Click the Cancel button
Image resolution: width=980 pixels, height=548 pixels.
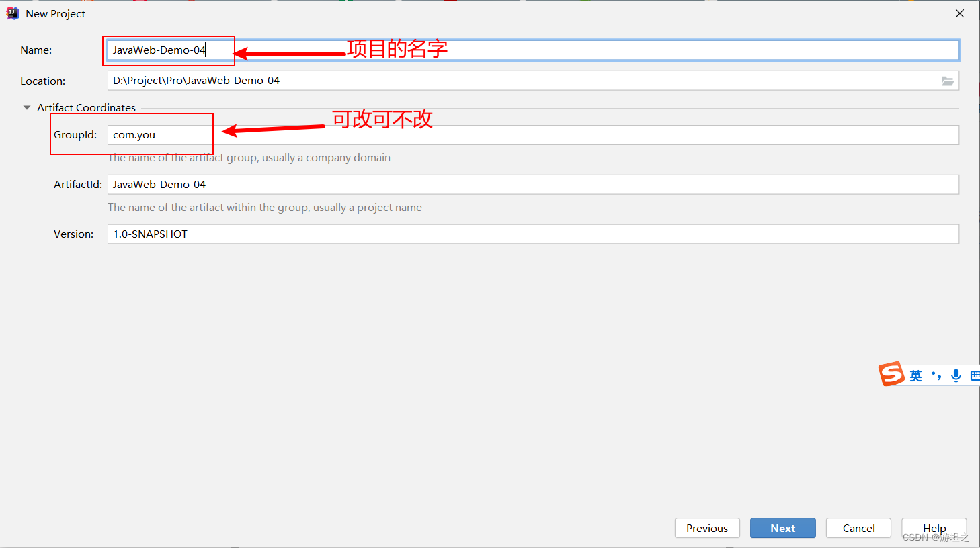pyautogui.click(x=858, y=528)
